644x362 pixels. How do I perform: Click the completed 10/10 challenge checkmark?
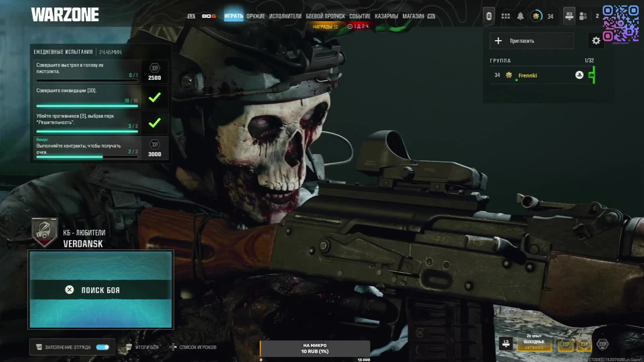(x=155, y=98)
